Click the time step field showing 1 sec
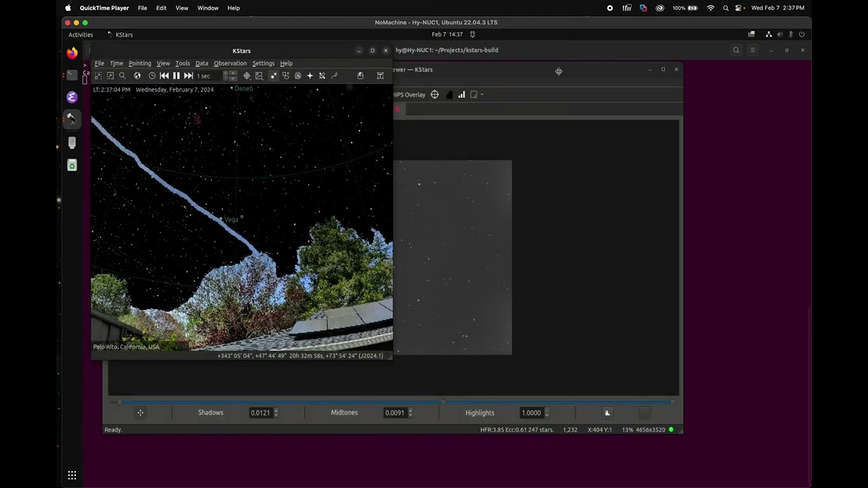868x488 pixels. click(x=209, y=76)
